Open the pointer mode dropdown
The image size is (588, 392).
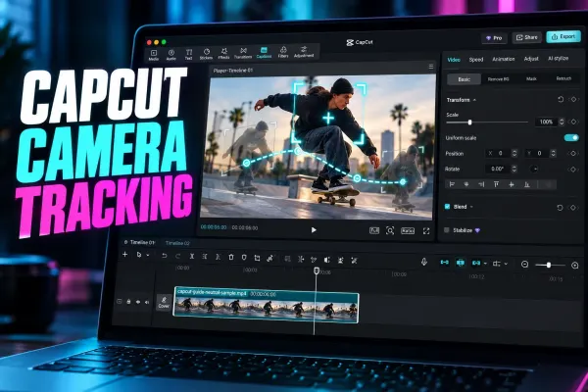(148, 255)
